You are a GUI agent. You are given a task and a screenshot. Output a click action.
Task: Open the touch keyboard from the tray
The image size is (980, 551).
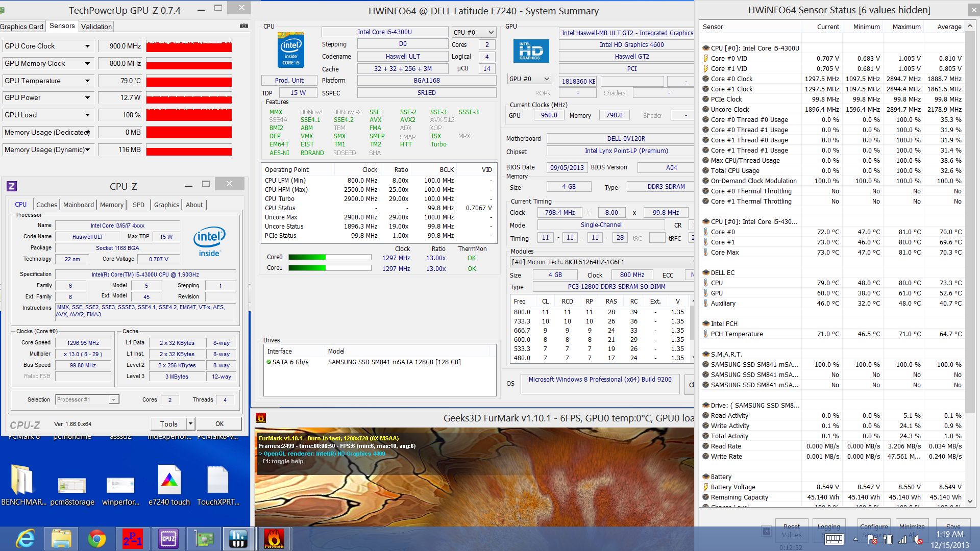pos(835,539)
